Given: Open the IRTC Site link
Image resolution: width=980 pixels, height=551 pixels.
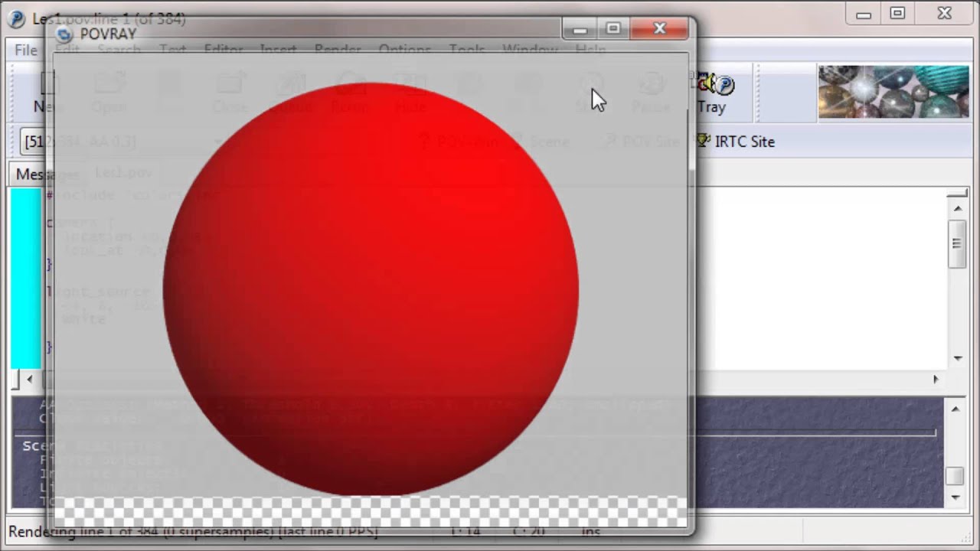Looking at the screenshot, I should click(735, 142).
